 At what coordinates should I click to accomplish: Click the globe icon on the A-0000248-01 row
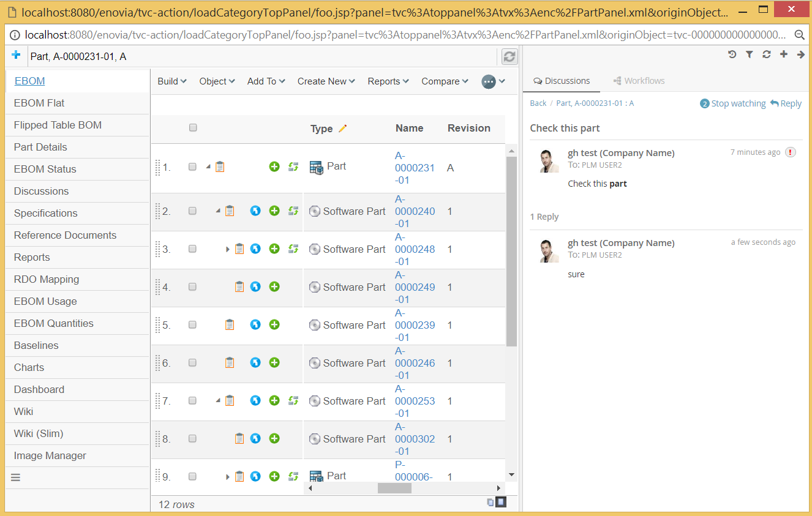(x=255, y=248)
